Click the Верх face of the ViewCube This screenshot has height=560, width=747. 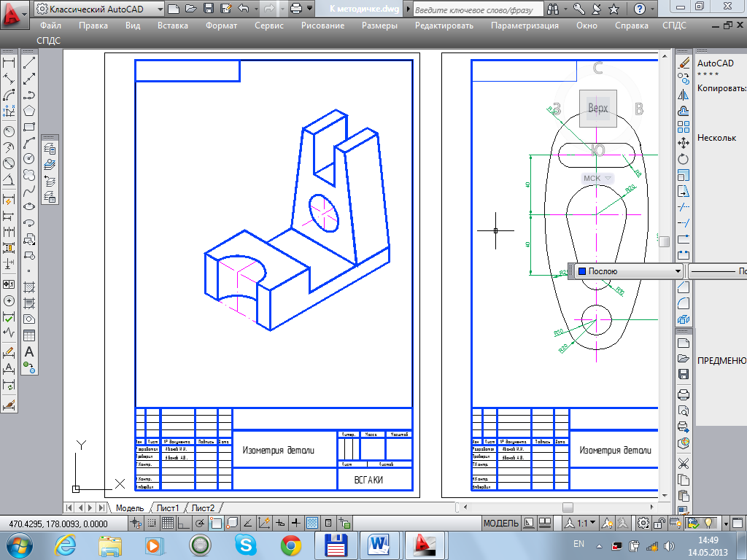pos(598,109)
